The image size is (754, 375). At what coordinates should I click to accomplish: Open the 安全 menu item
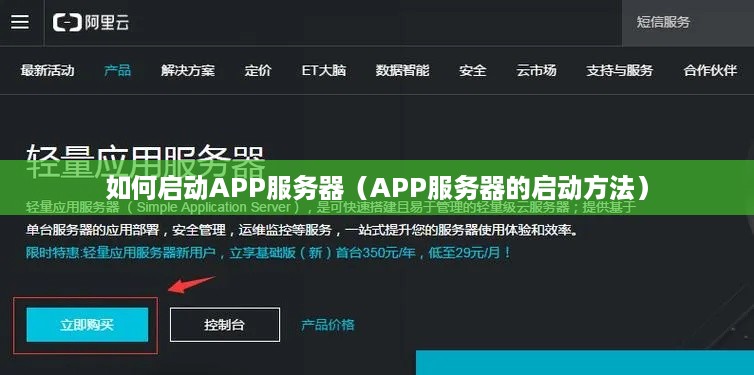point(473,71)
